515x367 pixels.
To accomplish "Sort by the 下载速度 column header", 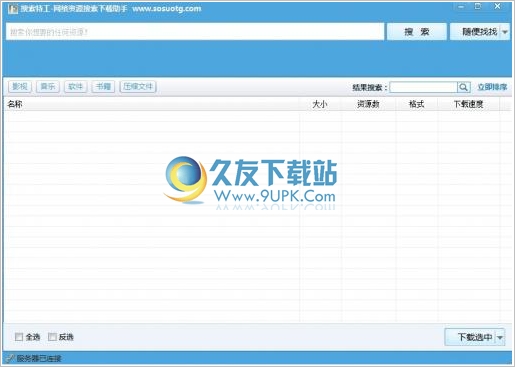I will tap(468, 104).
